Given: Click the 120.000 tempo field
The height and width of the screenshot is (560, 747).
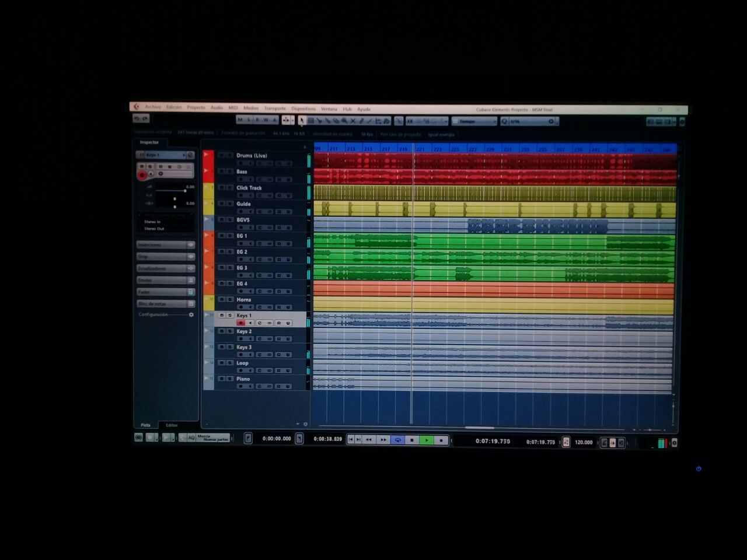Looking at the screenshot, I should [583, 442].
